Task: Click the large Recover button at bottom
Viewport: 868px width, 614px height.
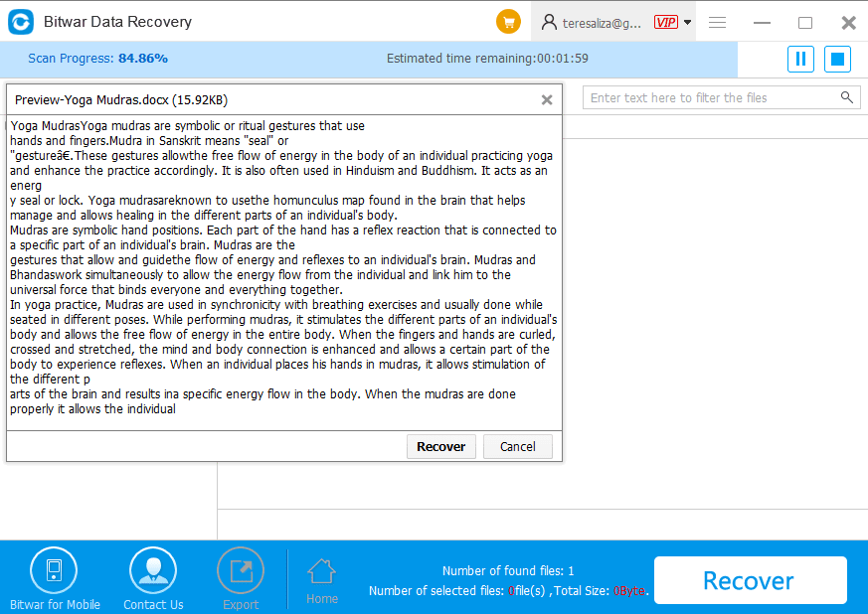Action: tap(750, 580)
